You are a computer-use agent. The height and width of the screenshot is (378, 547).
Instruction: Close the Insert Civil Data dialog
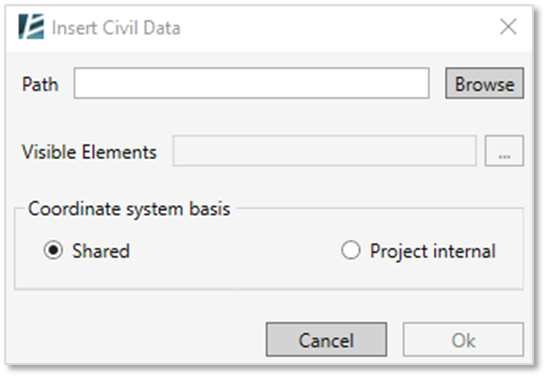pyautogui.click(x=508, y=27)
